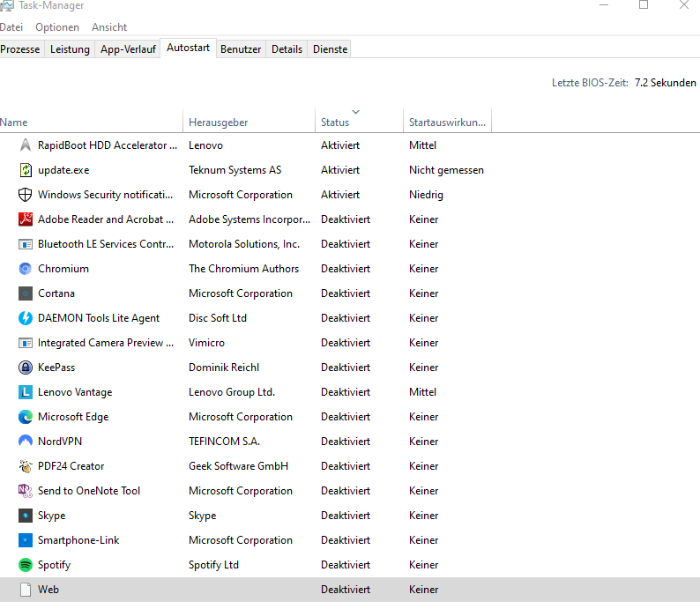Viewport: 700px width, 609px height.
Task: Click publisher 'Geek Software GmbH'
Action: point(238,466)
